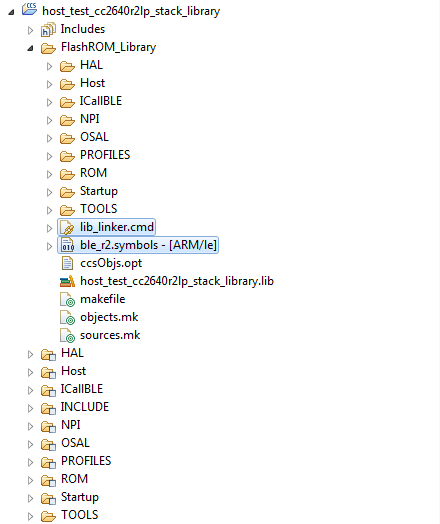Expand the bottom TOOLS folder arrow
Viewport: 440px width, 524px height.
(30, 516)
